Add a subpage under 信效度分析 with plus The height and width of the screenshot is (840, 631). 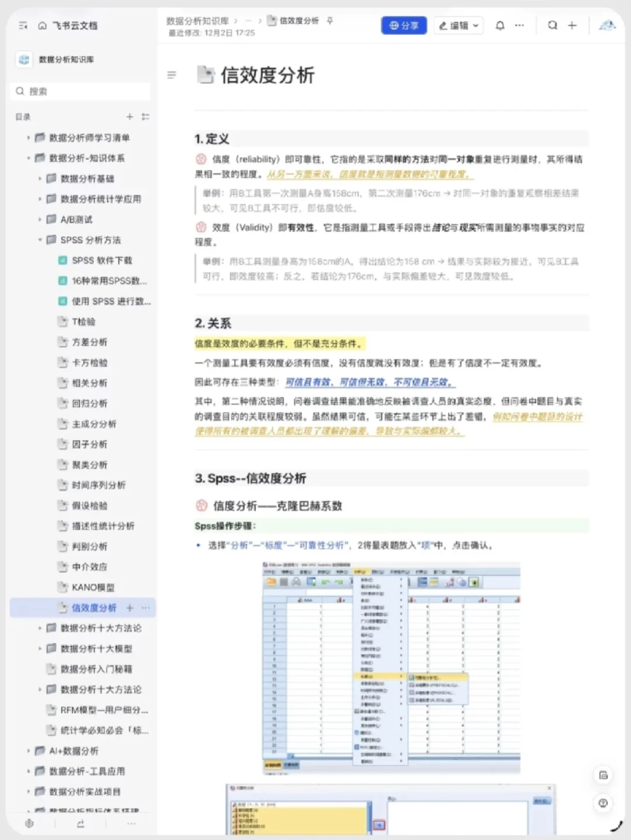click(130, 608)
